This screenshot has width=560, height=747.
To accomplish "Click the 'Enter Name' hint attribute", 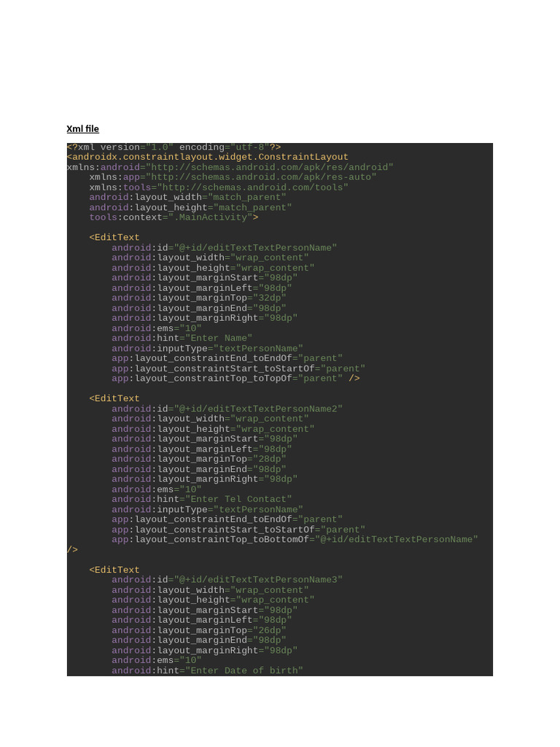I will 182,338.
